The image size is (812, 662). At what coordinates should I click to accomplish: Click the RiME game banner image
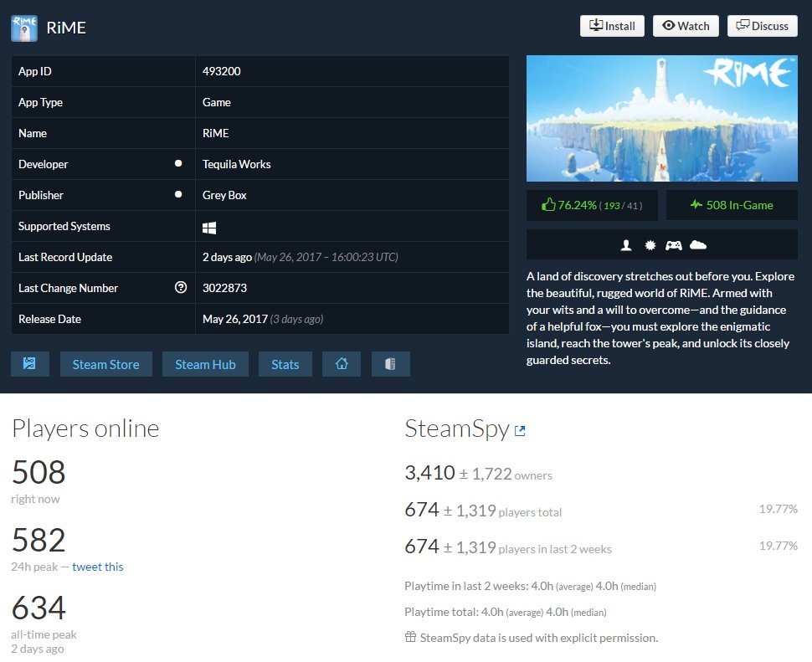click(662, 119)
